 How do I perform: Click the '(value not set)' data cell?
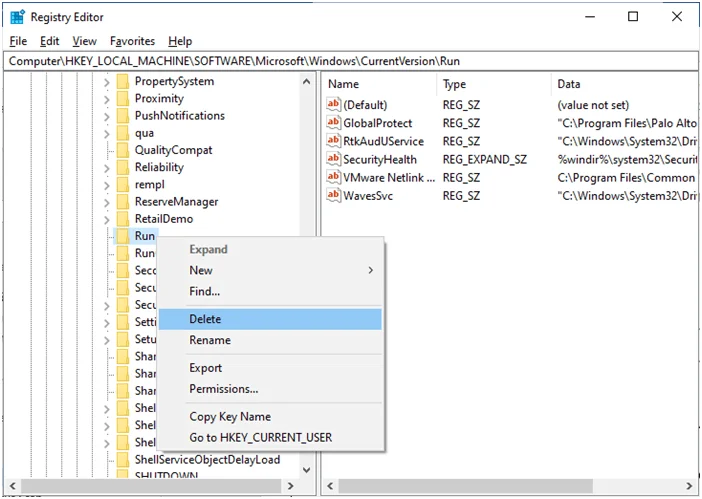pyautogui.click(x=593, y=105)
